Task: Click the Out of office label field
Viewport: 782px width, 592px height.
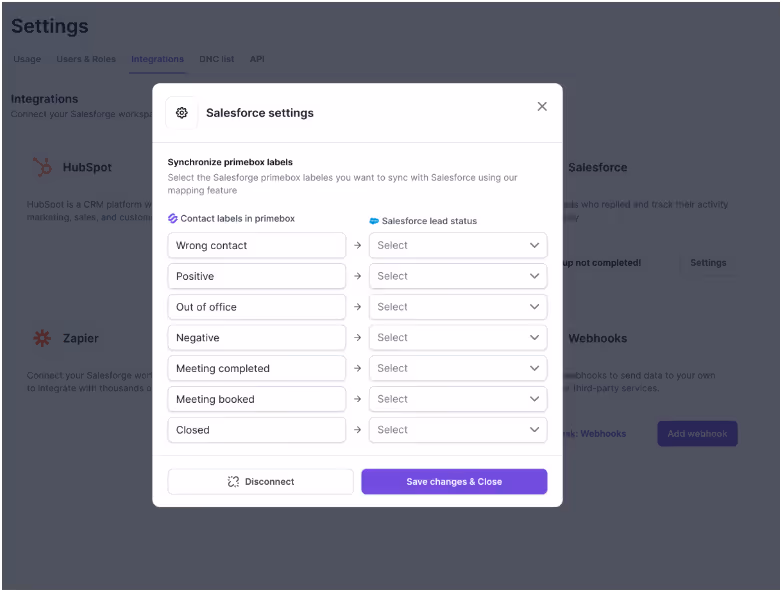Action: (257, 307)
